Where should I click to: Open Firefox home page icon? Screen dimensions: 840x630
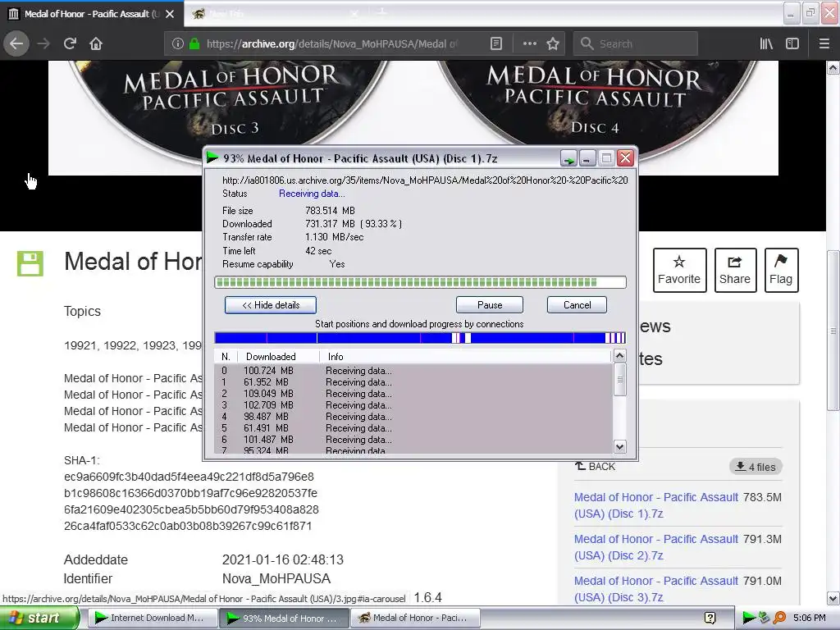[96, 43]
